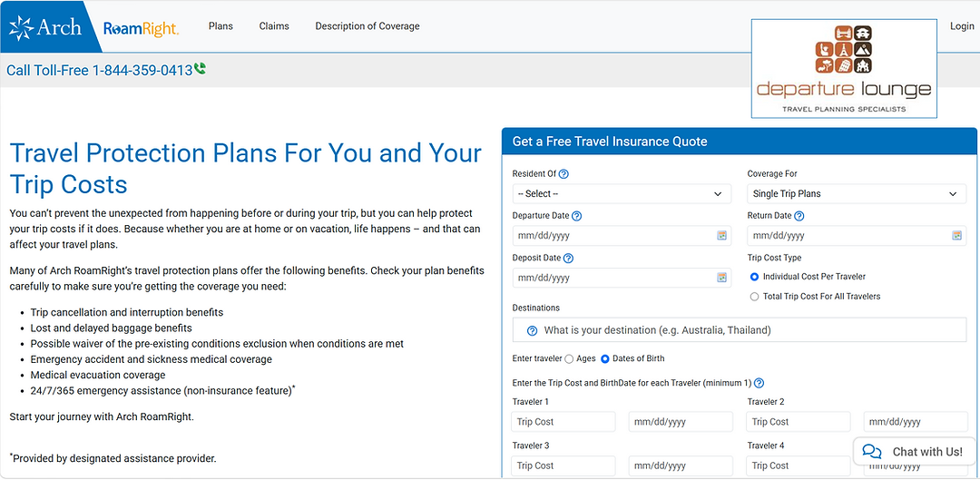
Task: Open the Claims menu item
Action: coord(274,26)
